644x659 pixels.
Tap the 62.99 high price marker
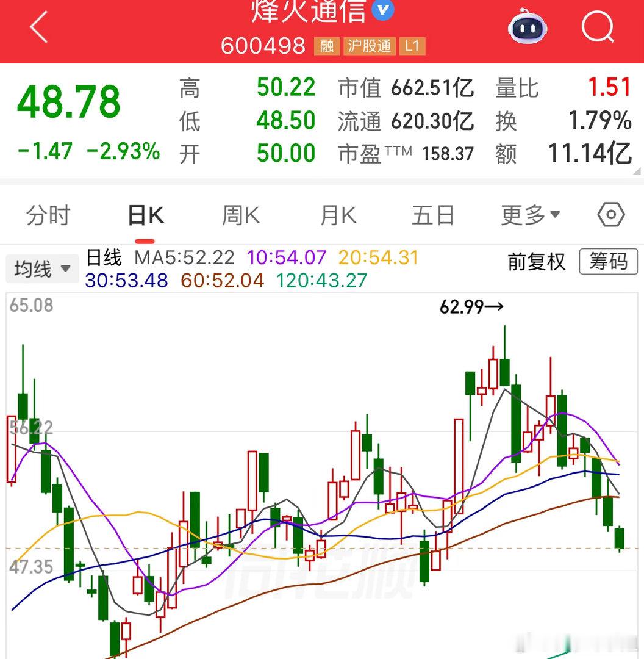click(471, 307)
